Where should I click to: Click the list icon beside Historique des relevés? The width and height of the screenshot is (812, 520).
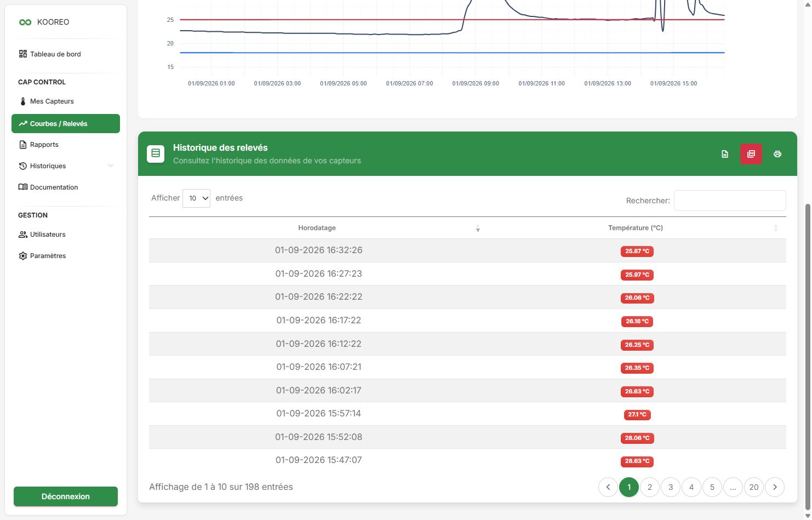[x=156, y=153]
